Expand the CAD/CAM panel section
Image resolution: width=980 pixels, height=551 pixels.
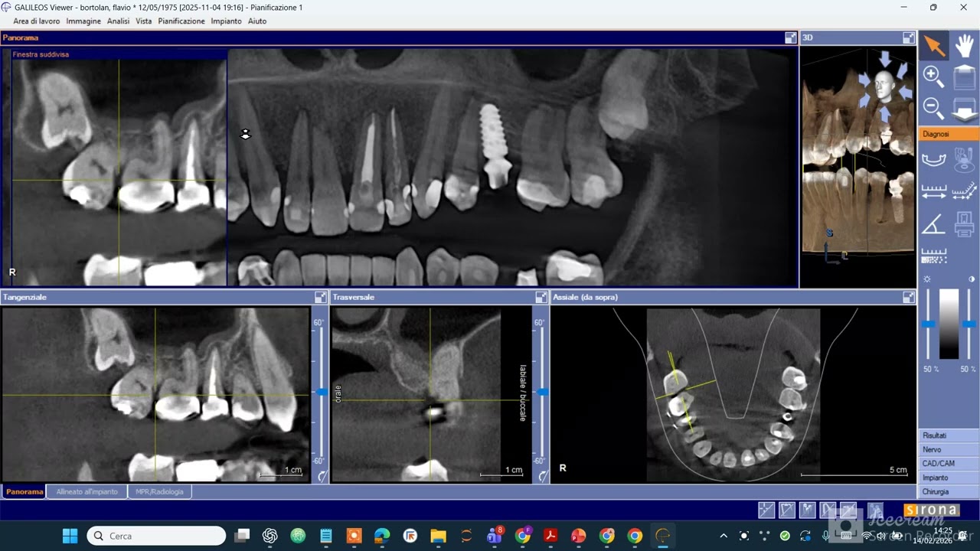(949, 464)
